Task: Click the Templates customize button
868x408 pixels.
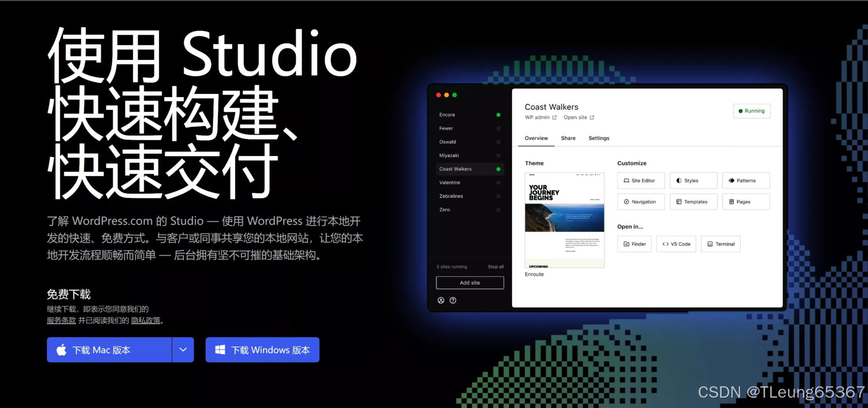Action: tap(693, 201)
